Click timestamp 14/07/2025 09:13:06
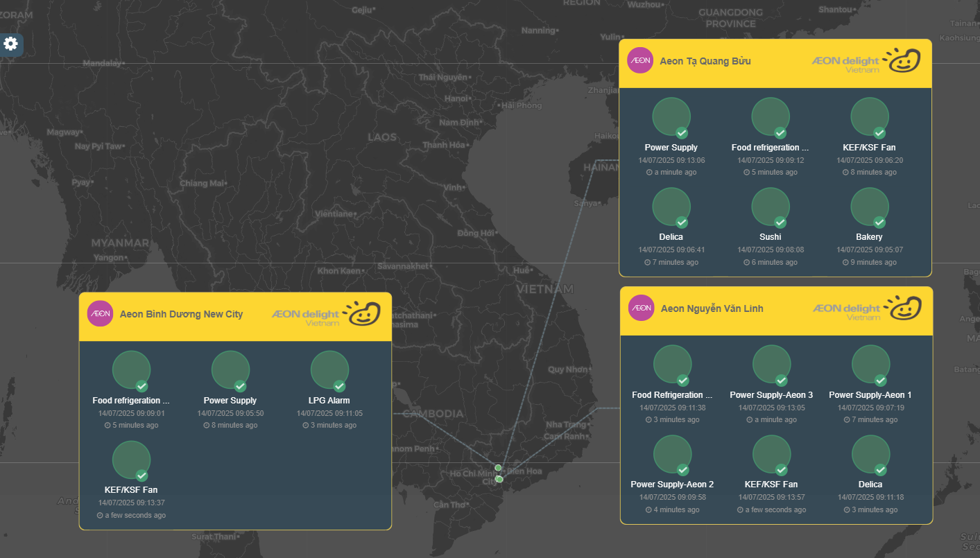This screenshot has height=558, width=980. [x=671, y=160]
